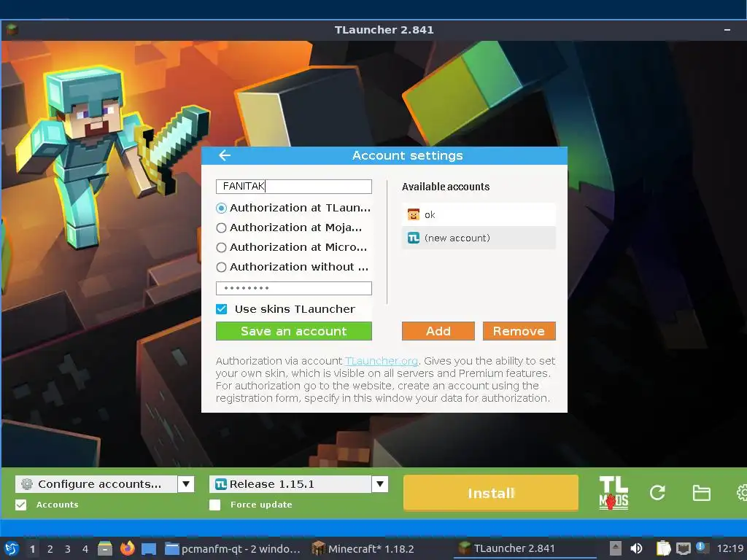Click the password field

pos(294,288)
